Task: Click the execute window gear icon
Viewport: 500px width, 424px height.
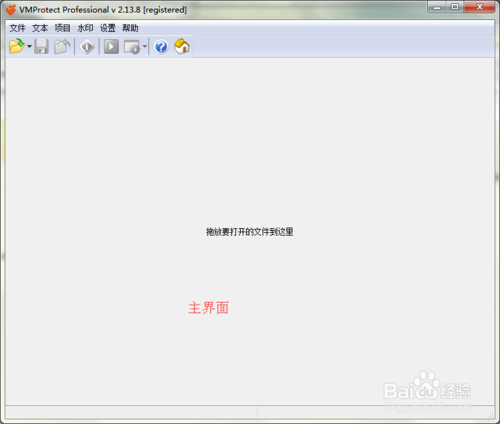Action: tap(132, 47)
